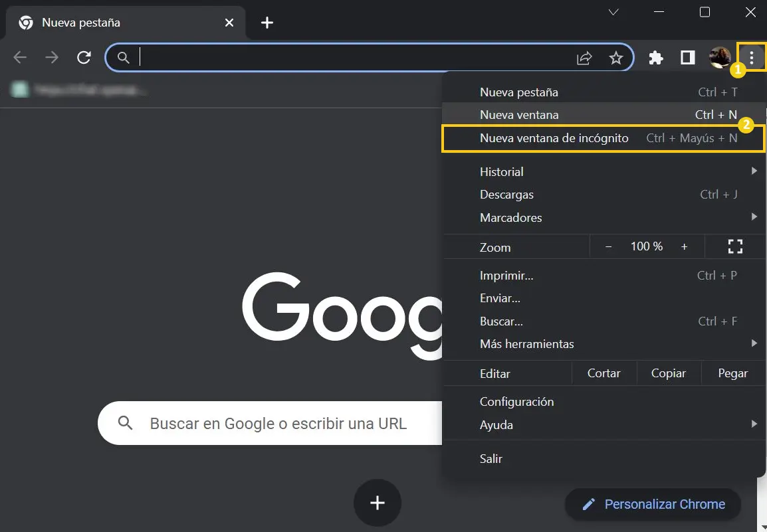
Task: Close the Nueva pestaña tab
Action: 229,23
